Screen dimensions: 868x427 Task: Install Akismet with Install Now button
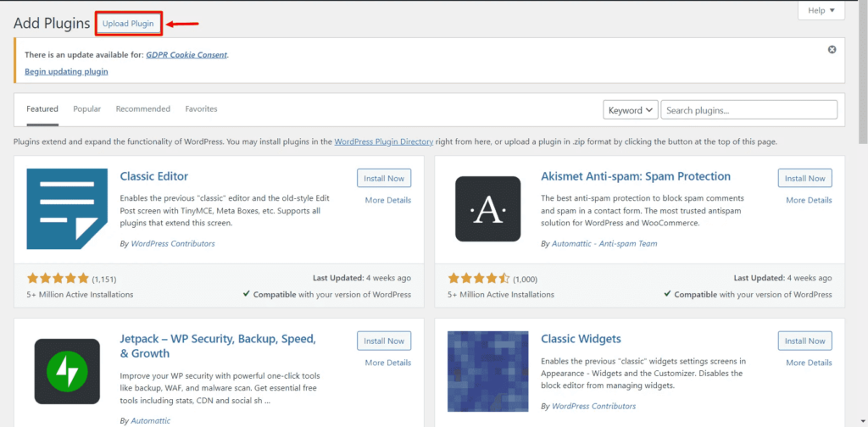(x=805, y=178)
